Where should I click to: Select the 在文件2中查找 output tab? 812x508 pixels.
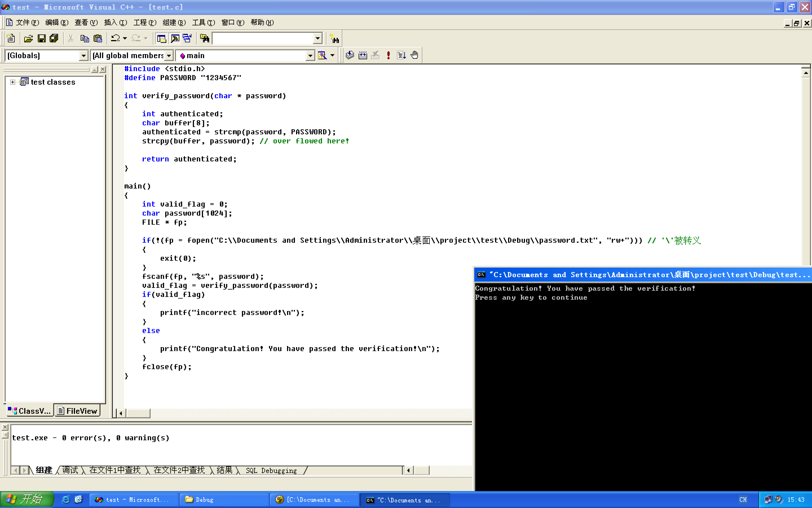179,470
